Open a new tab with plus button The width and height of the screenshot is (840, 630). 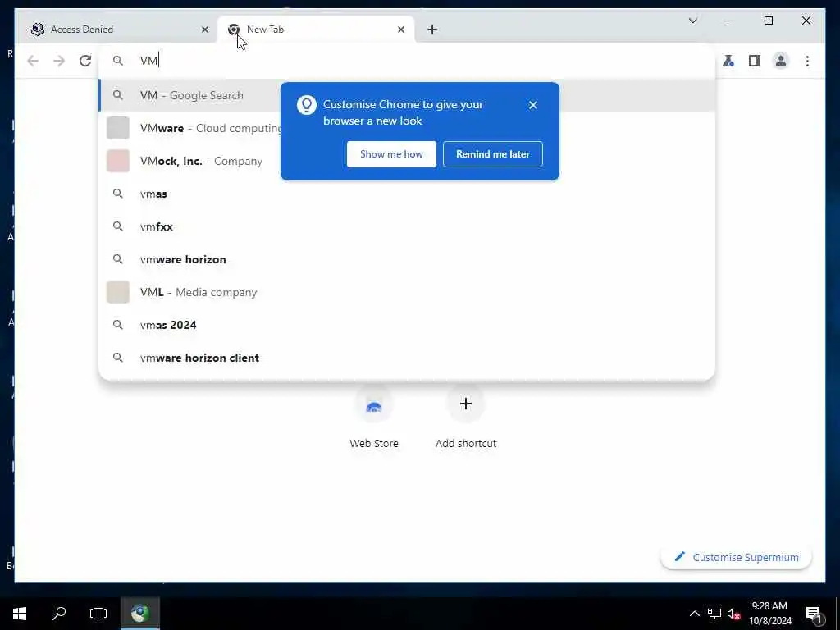(432, 30)
